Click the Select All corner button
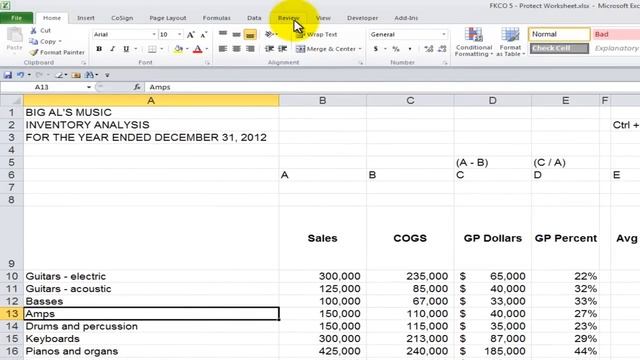The height and width of the screenshot is (360, 640). tap(11, 100)
